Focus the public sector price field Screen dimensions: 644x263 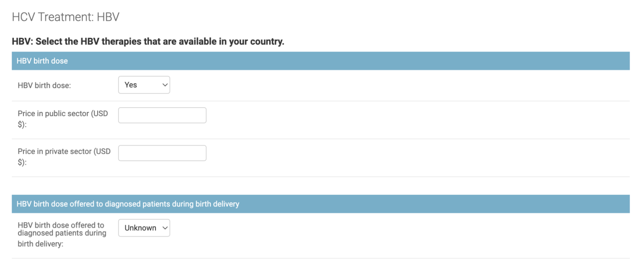(162, 115)
